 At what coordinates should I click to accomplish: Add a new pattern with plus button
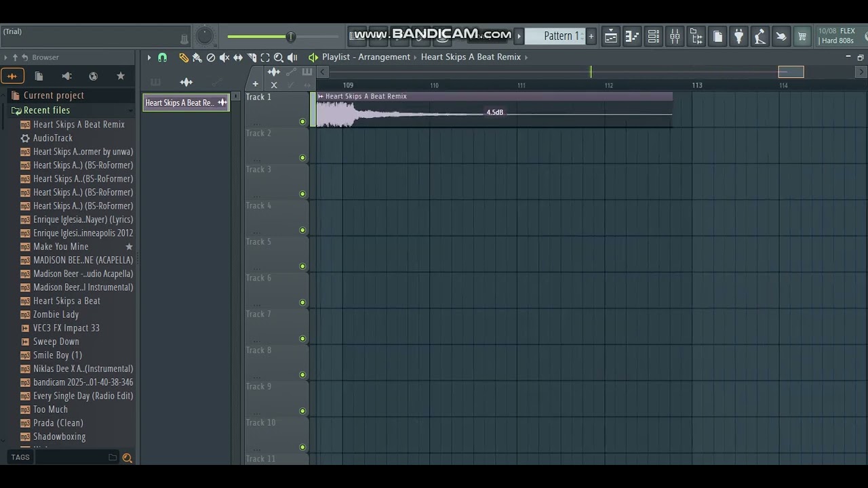point(591,36)
